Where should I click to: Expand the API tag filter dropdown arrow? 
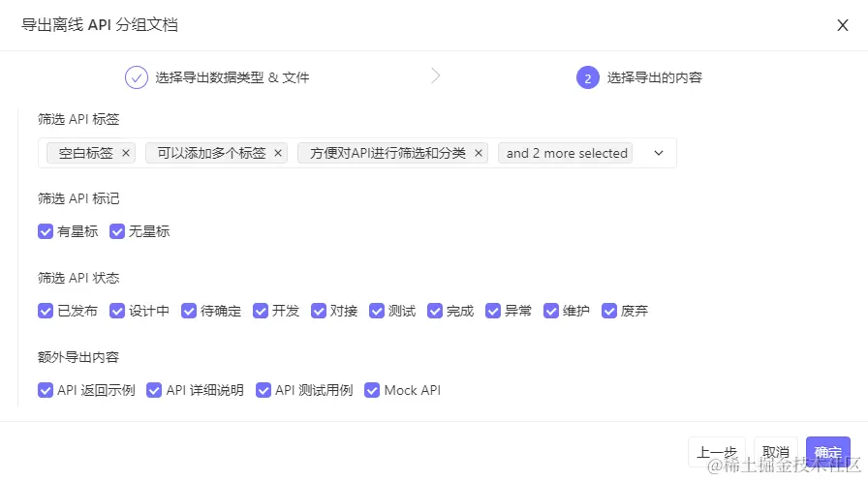(x=658, y=153)
